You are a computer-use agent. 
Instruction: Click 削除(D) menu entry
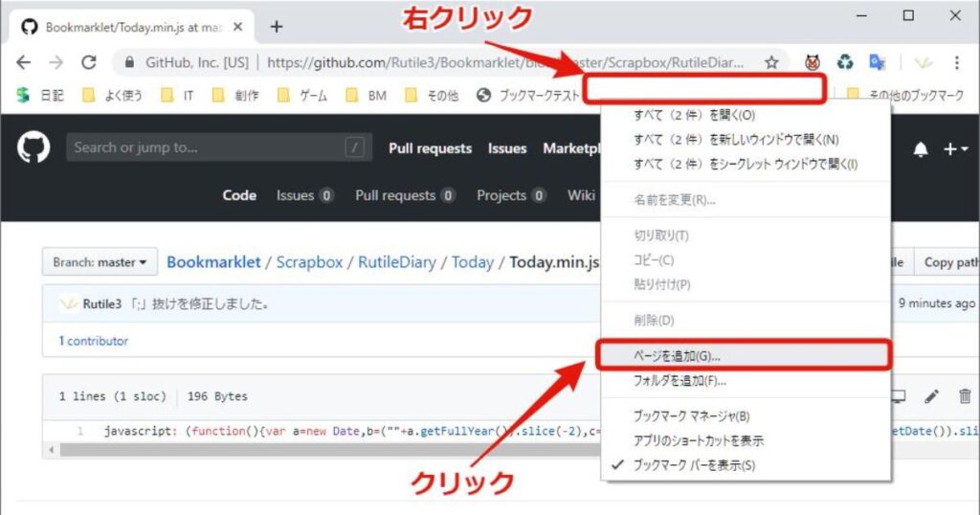click(746, 321)
